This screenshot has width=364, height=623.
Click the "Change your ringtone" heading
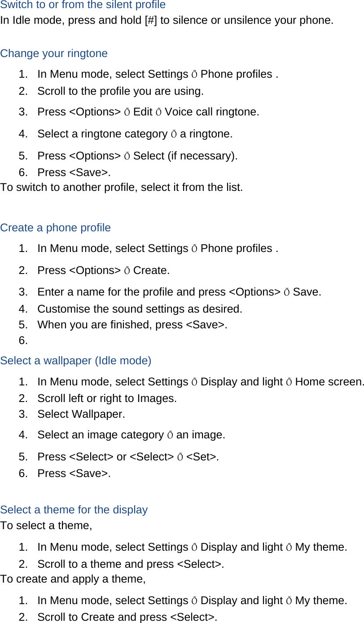[x=54, y=53]
